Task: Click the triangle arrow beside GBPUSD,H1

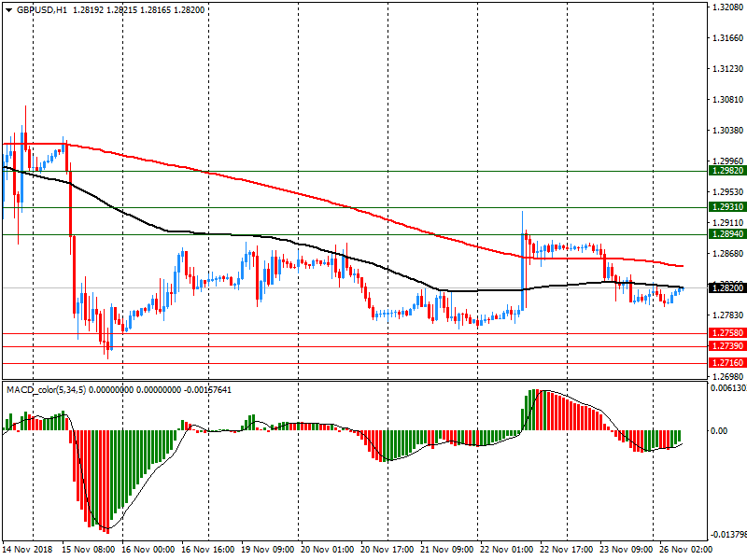Action: click(7, 9)
